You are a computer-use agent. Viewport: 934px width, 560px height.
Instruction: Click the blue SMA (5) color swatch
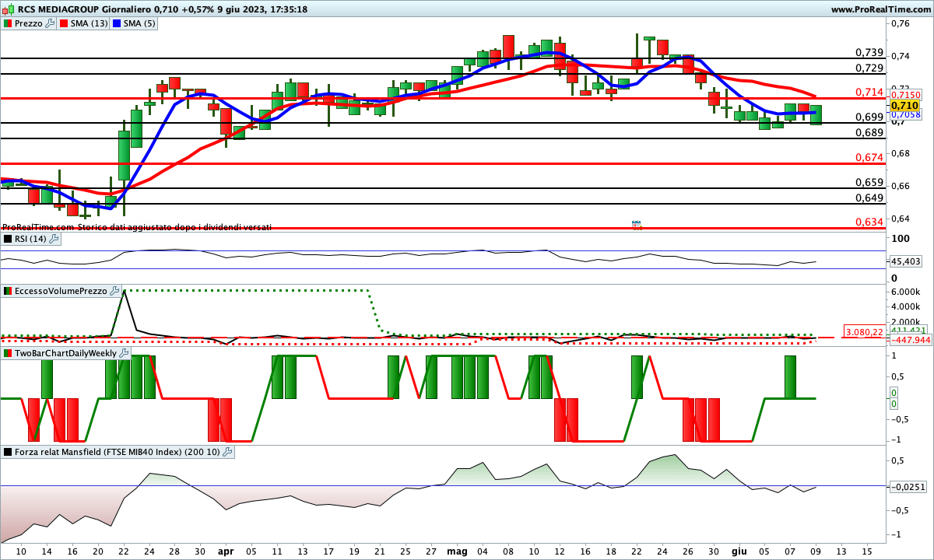117,23
